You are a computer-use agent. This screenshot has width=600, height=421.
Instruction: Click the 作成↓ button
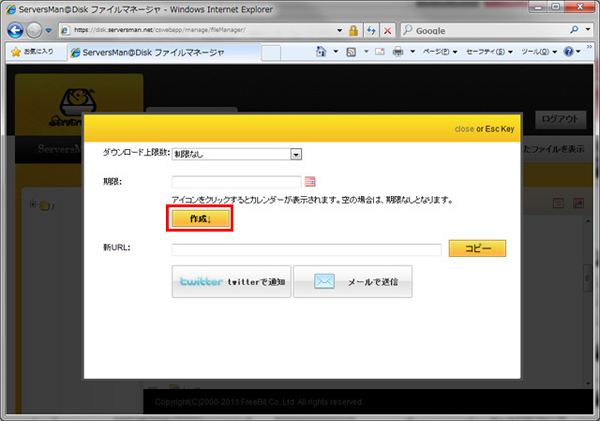point(200,219)
